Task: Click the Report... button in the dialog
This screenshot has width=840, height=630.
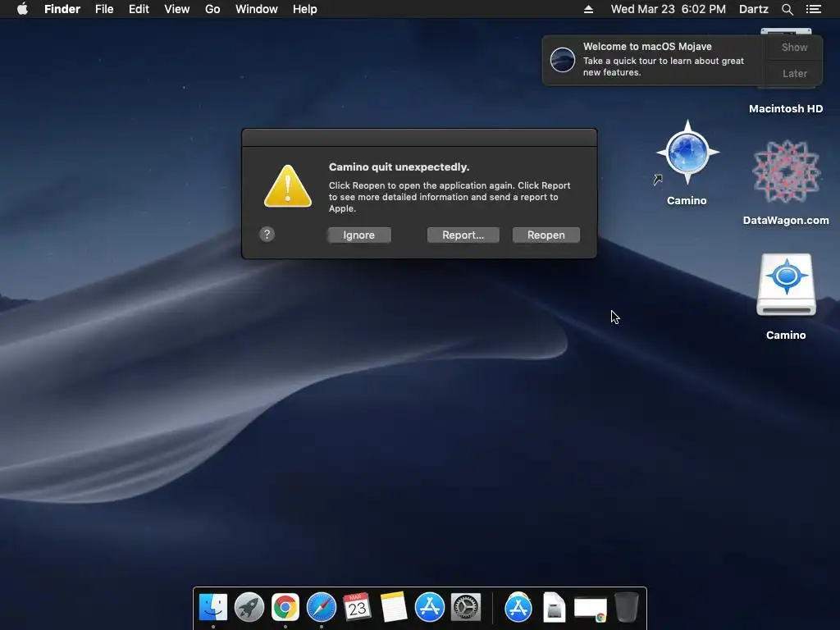Action: point(463,235)
